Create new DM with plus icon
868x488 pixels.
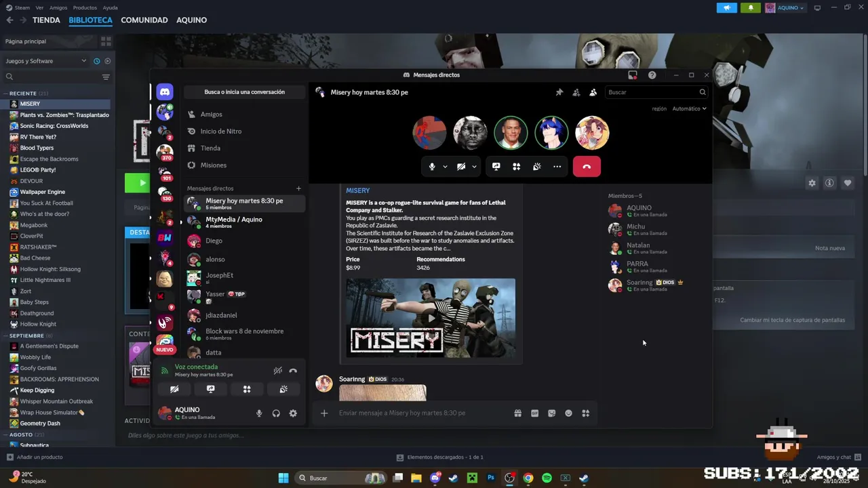pyautogui.click(x=298, y=188)
